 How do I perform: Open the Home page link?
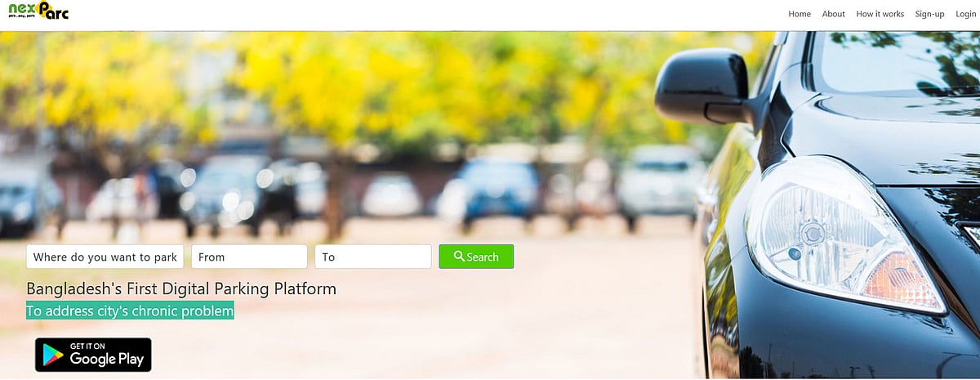800,14
